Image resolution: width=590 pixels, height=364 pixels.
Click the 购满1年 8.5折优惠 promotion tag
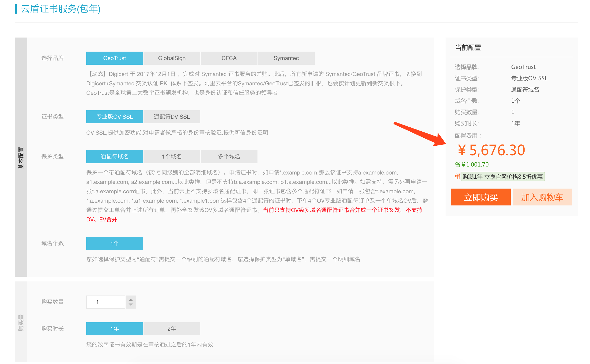502,177
